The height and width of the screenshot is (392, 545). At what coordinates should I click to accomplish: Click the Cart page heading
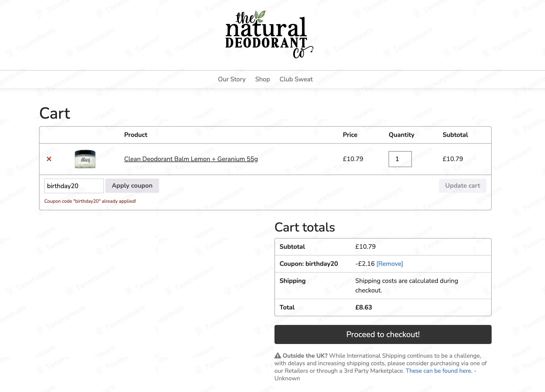point(55,113)
